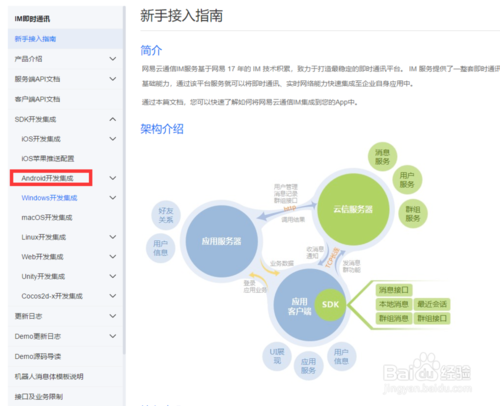Viewport: 500px width, 406px height.
Task: Expand the Unity开发集成 chevron
Action: tap(113, 276)
